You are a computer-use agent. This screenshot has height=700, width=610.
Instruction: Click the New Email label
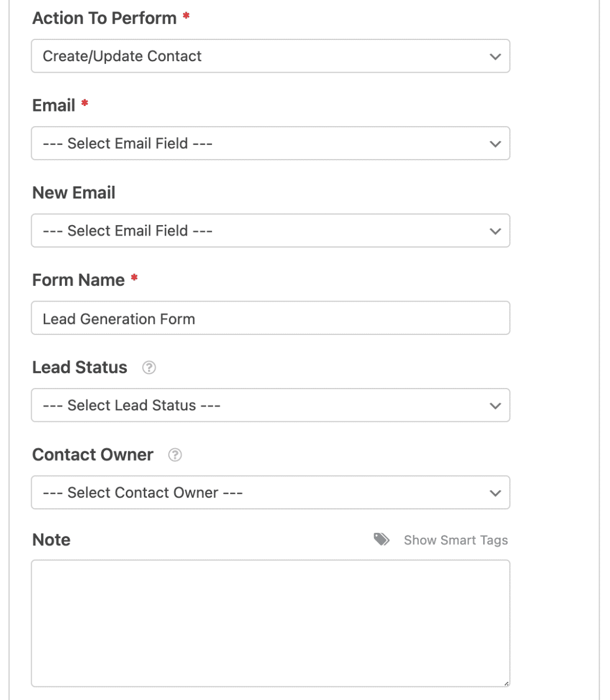[x=74, y=193]
